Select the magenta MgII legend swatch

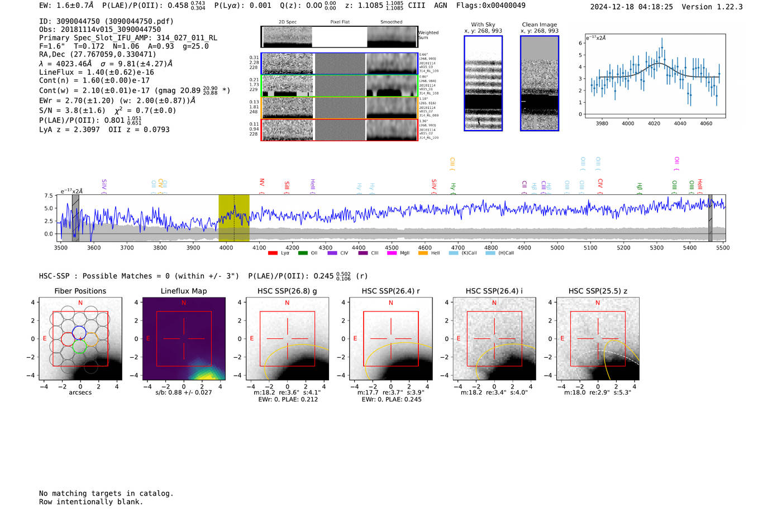tap(392, 253)
